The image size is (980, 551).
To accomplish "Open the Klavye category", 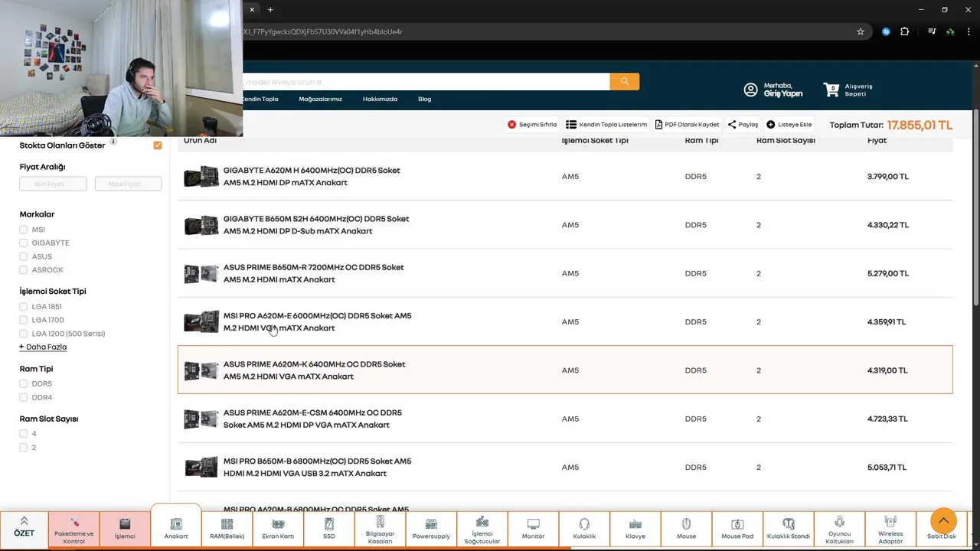I will [x=635, y=529].
